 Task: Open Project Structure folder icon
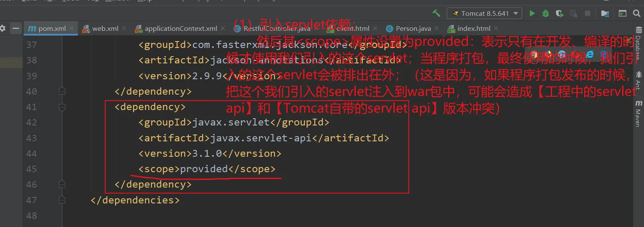[x=605, y=13]
